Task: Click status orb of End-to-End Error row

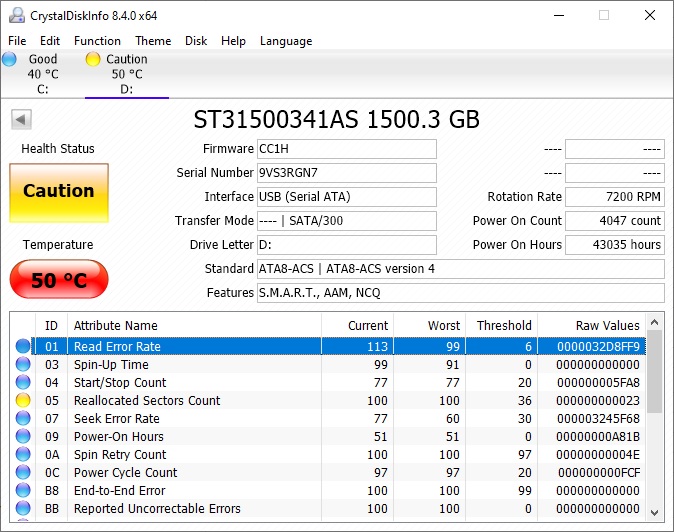Action: (23, 491)
